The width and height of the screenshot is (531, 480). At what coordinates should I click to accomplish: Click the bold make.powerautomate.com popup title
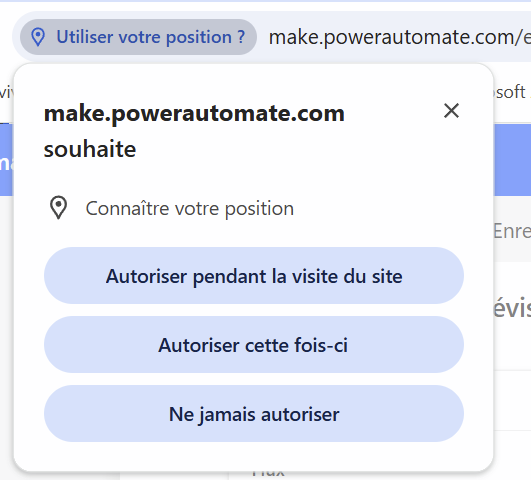pyautogui.click(x=194, y=113)
